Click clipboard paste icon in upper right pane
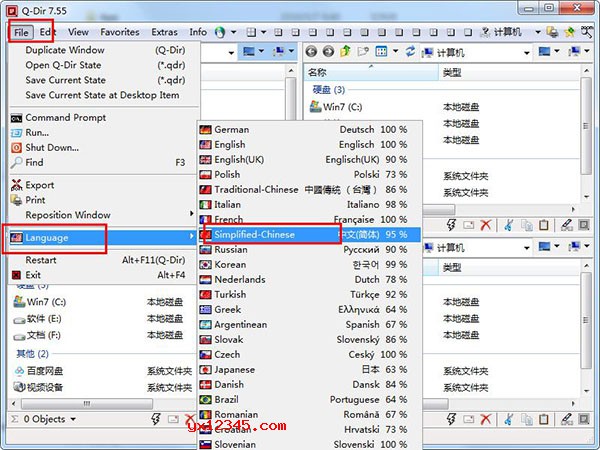This screenshot has width=600, height=450. point(543,225)
